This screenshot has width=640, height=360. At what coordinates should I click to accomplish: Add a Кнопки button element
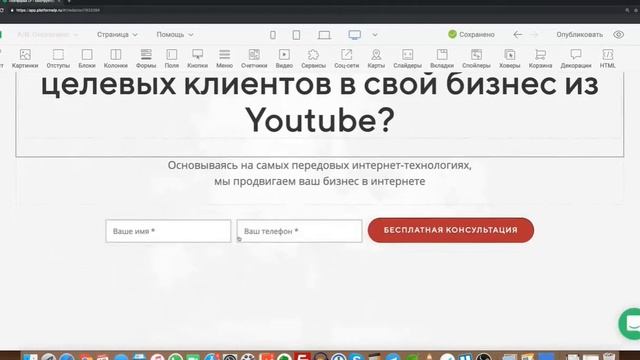[198, 58]
